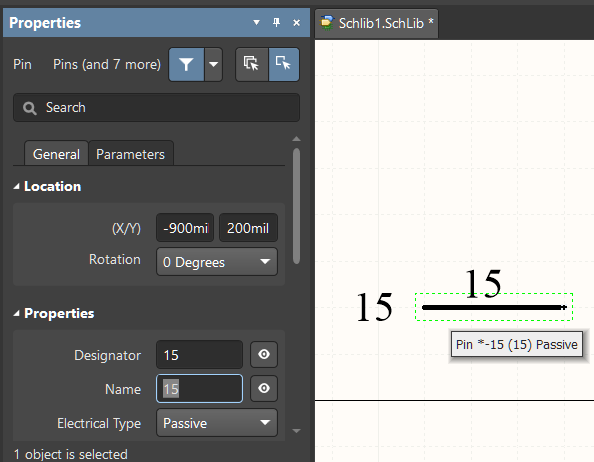
Task: Collapse the Location section
Action: click(x=16, y=186)
